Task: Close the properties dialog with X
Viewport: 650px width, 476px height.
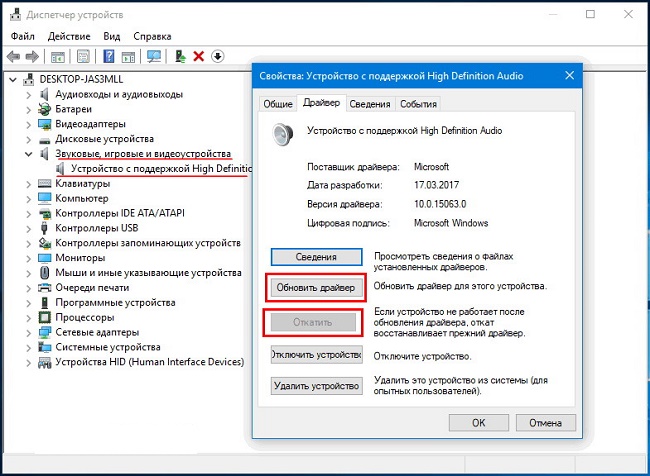Action: tap(570, 75)
